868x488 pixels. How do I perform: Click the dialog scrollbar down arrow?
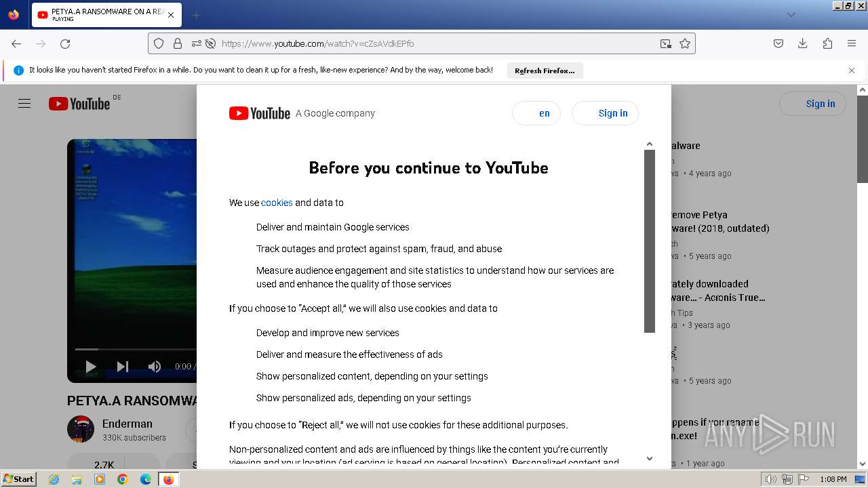650,459
